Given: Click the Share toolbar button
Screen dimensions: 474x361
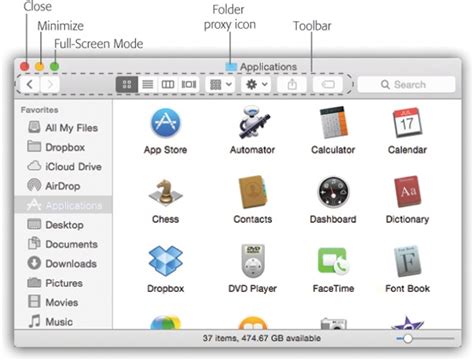Looking at the screenshot, I should 292,85.
